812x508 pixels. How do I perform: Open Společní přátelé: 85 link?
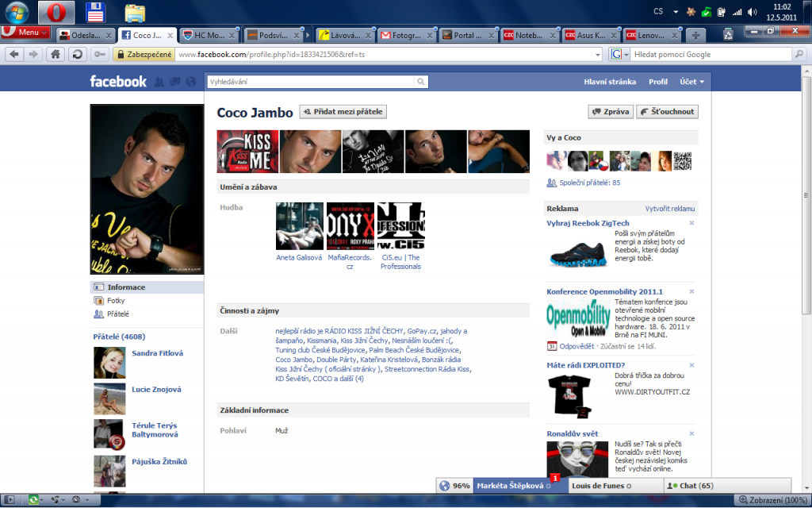589,183
